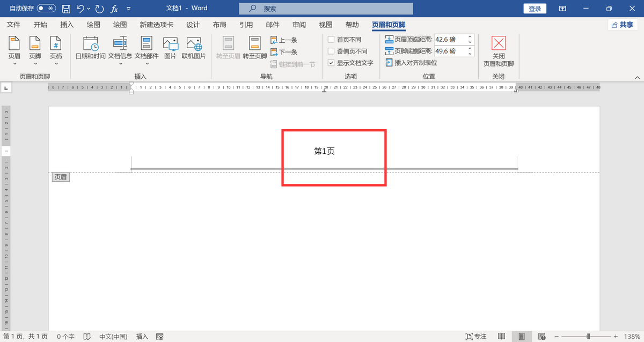Open the 页眉 header gallery button

tap(14, 51)
